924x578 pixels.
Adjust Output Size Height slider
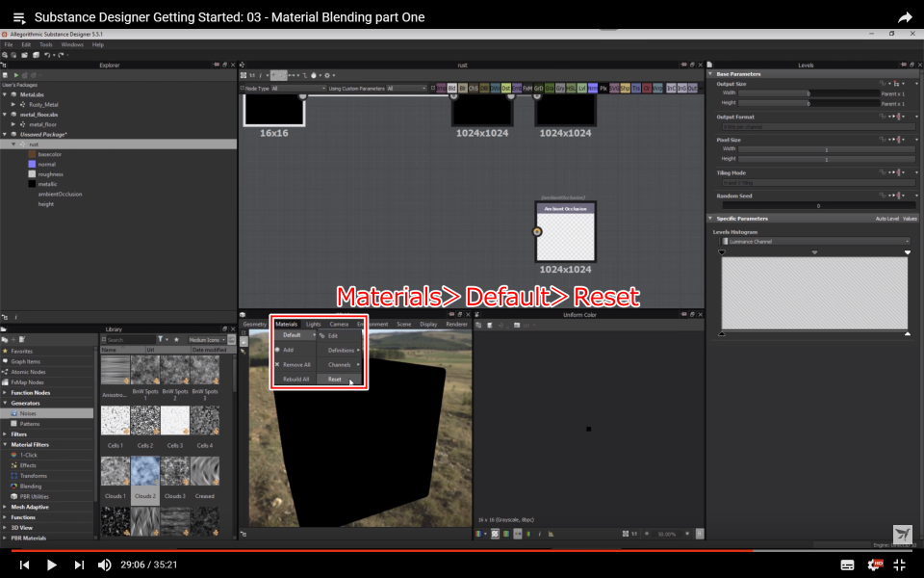[x=809, y=103]
